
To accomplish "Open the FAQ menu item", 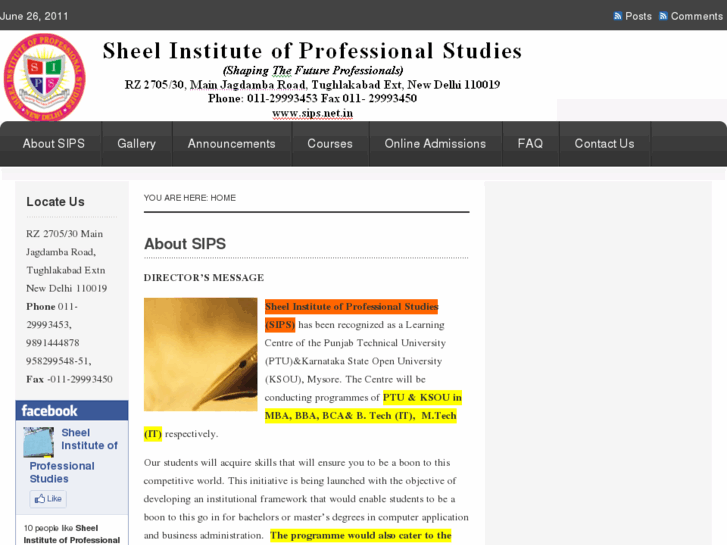I will [530, 144].
